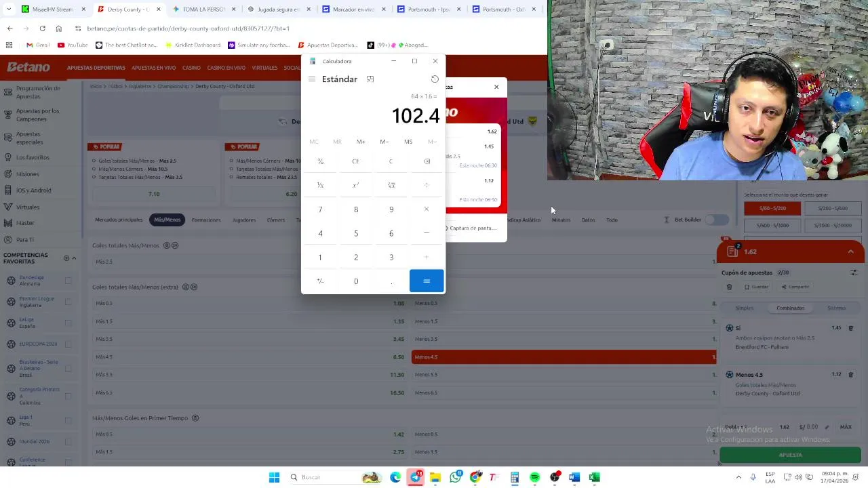Click the calculator square root key
The width and height of the screenshot is (868, 488).
391,185
